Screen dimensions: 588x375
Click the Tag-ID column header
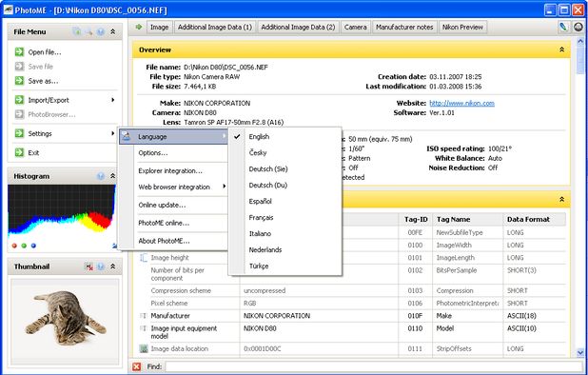click(416, 219)
